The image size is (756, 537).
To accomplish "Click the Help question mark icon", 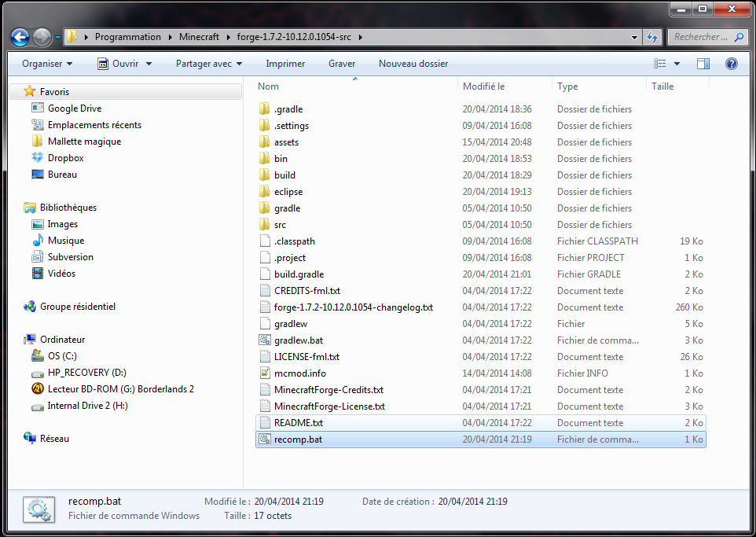I will pos(731,64).
